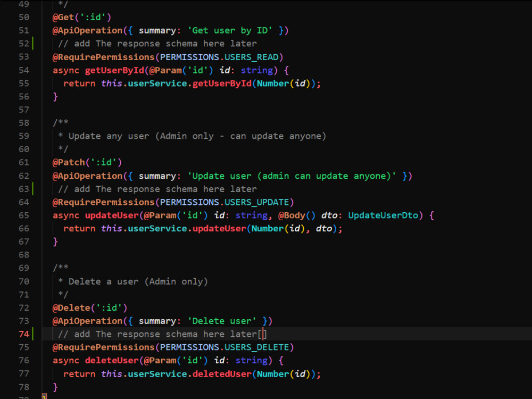The height and width of the screenshot is (399, 532).
Task: Click the 'string' type on line 76
Action: (x=252, y=361)
